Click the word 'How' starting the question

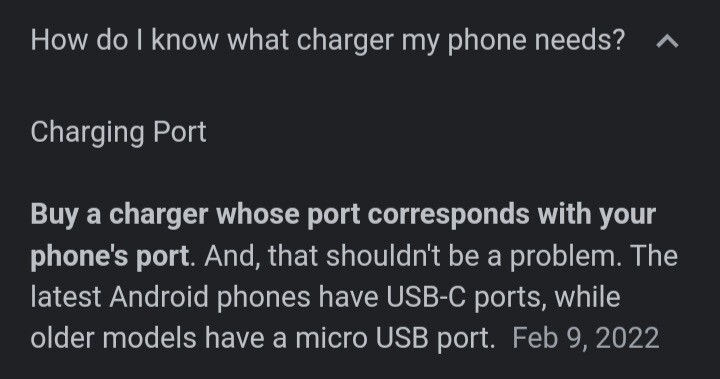59,40
